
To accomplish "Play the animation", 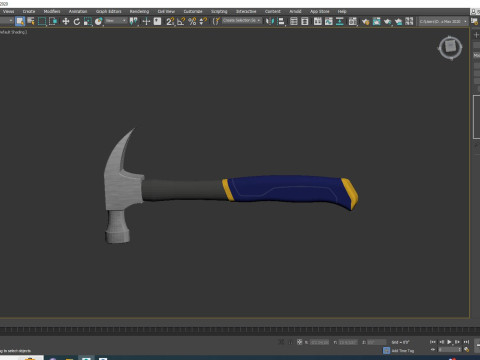I will tap(449, 342).
